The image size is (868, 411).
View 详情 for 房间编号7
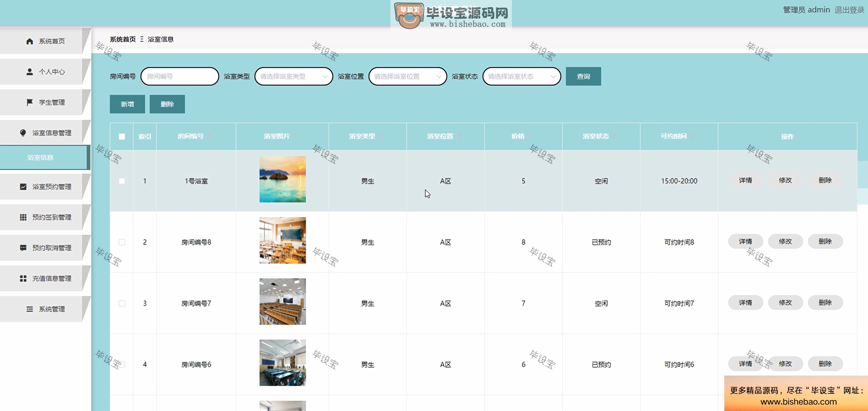coord(745,302)
